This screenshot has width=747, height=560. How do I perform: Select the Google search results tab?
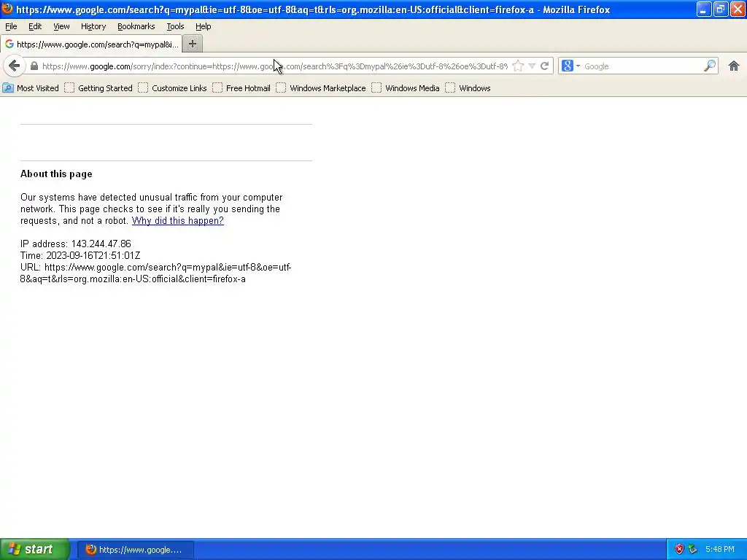91,44
